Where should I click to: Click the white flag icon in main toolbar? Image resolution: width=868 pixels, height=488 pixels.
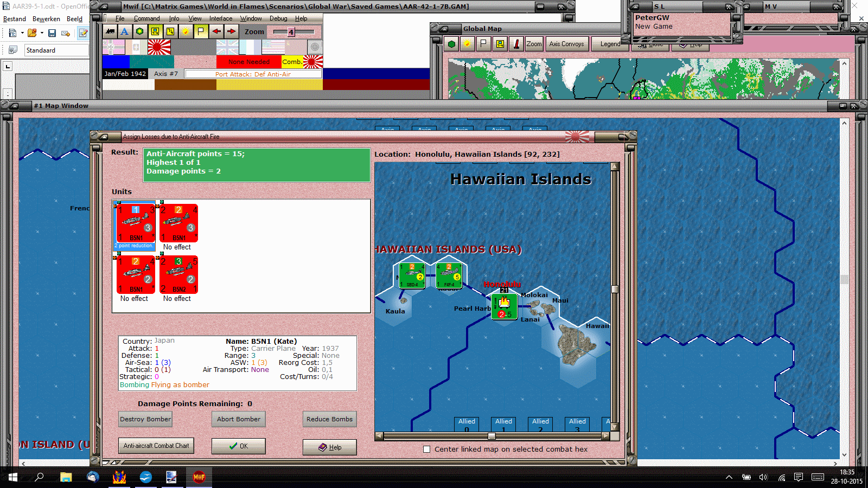coord(201,31)
